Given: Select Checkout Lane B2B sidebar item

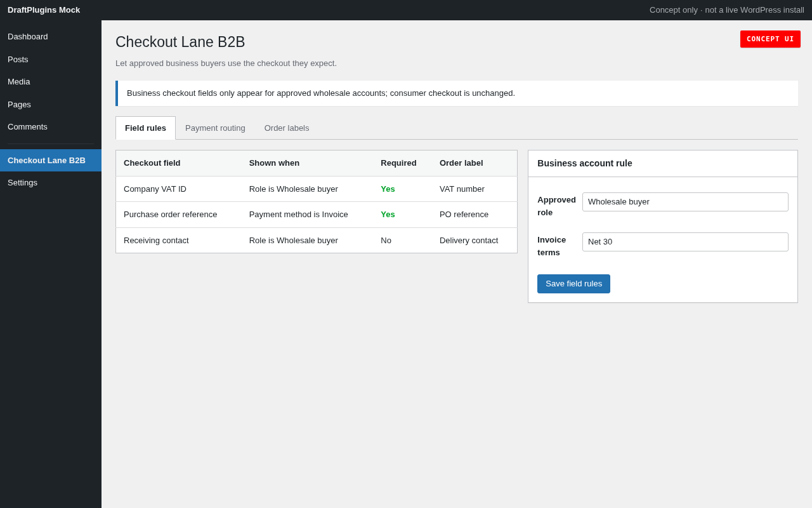Looking at the screenshot, I should [x=51, y=160].
